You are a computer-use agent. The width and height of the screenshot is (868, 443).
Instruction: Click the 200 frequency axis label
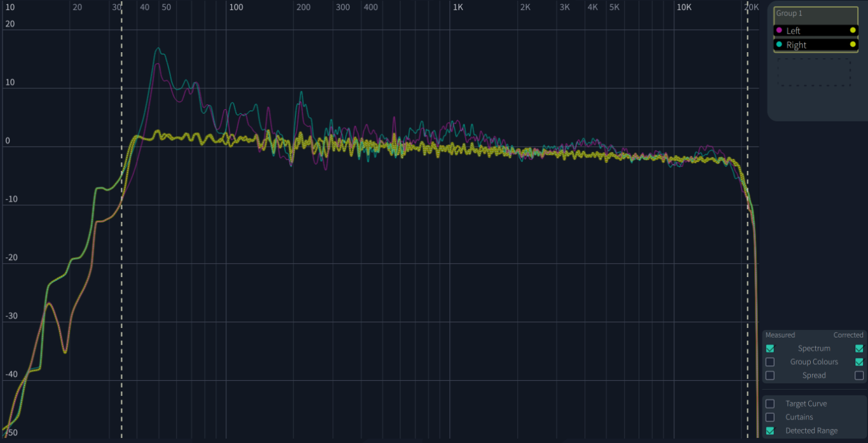pyautogui.click(x=304, y=7)
